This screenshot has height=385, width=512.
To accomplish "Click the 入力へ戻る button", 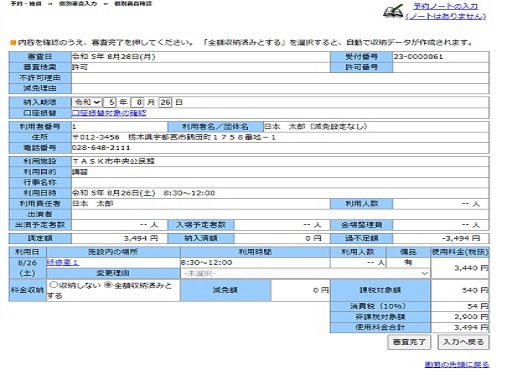I will tap(463, 342).
